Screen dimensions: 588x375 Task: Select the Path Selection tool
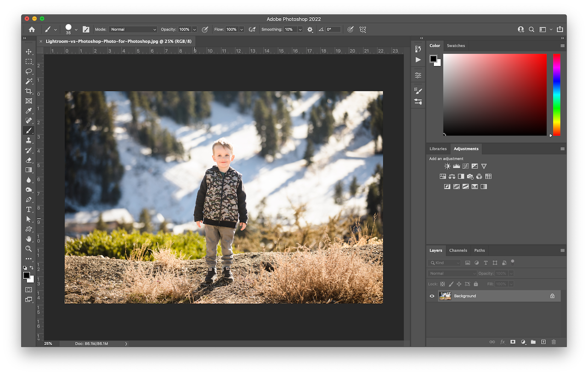(x=28, y=219)
